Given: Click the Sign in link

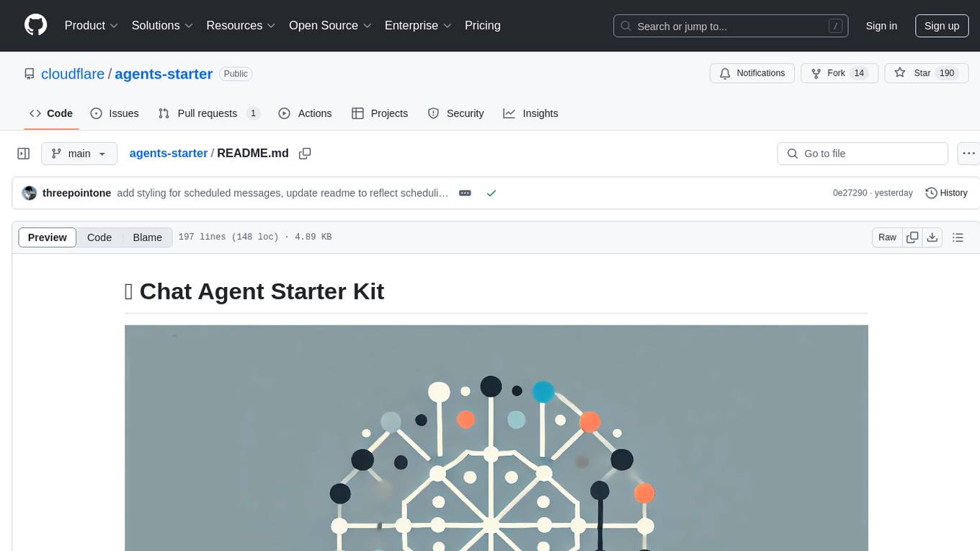Looking at the screenshot, I should (881, 26).
